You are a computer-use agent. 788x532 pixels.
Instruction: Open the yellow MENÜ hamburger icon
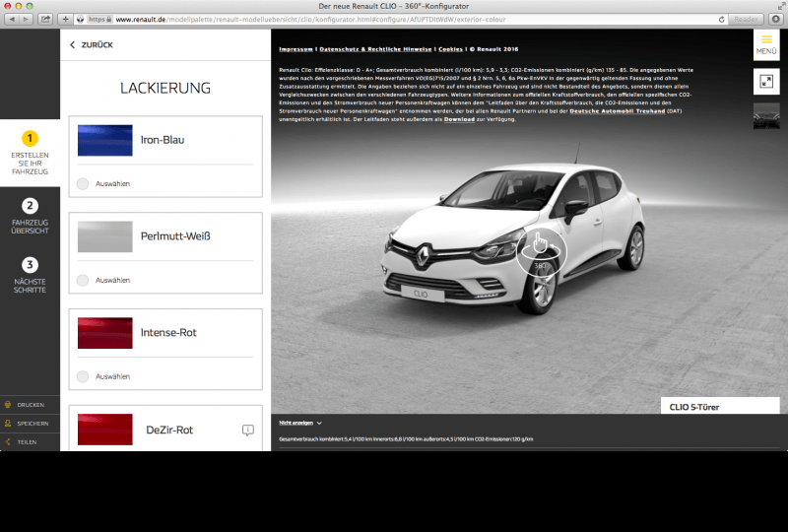click(766, 44)
